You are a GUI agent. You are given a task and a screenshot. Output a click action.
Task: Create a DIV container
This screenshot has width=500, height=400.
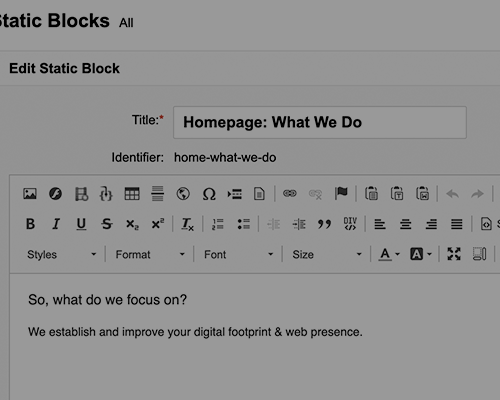pos(350,224)
